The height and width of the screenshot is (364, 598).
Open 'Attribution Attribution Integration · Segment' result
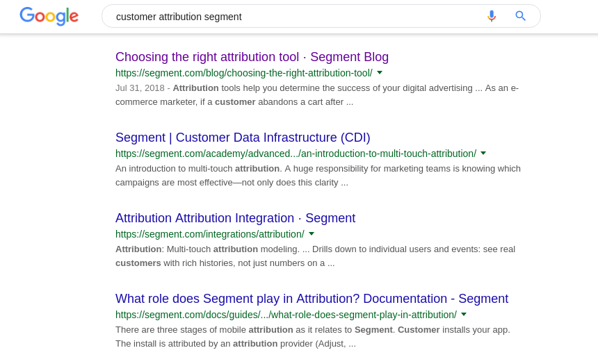[x=235, y=218]
